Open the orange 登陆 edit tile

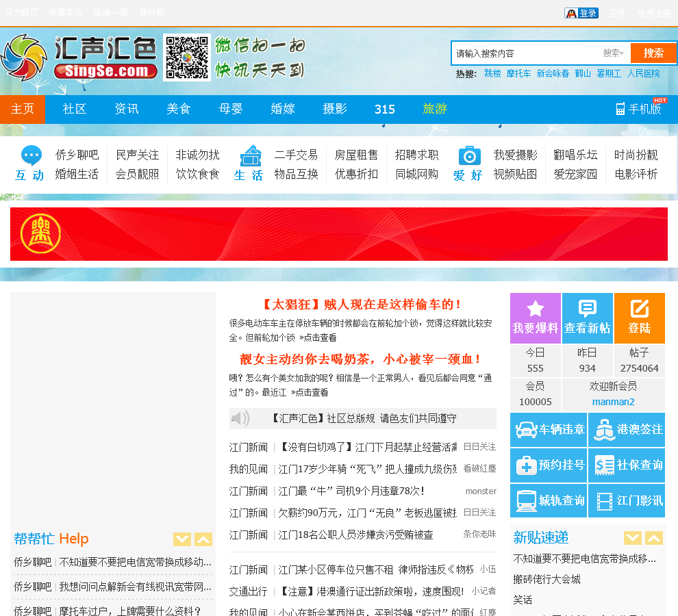[x=640, y=318]
